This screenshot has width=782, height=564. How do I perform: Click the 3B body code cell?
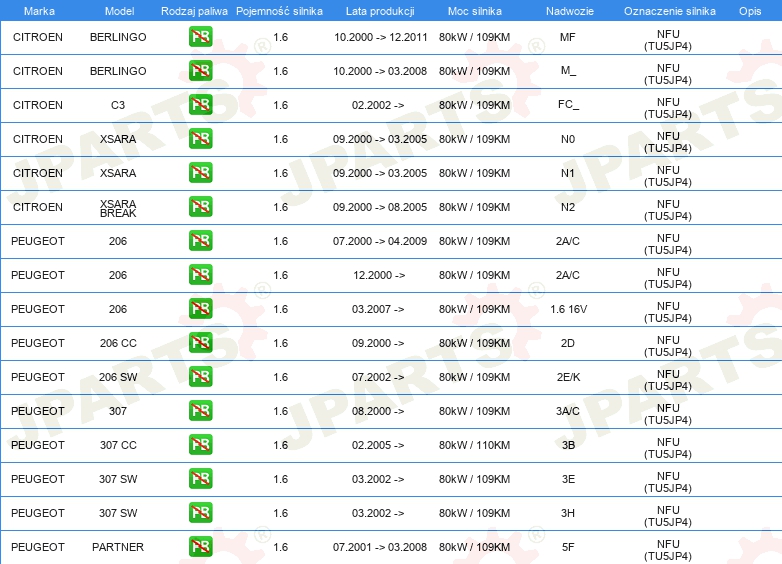(x=569, y=445)
